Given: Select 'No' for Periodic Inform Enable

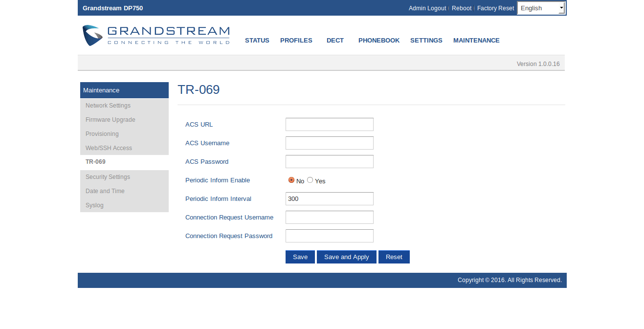Looking at the screenshot, I should 291,180.
